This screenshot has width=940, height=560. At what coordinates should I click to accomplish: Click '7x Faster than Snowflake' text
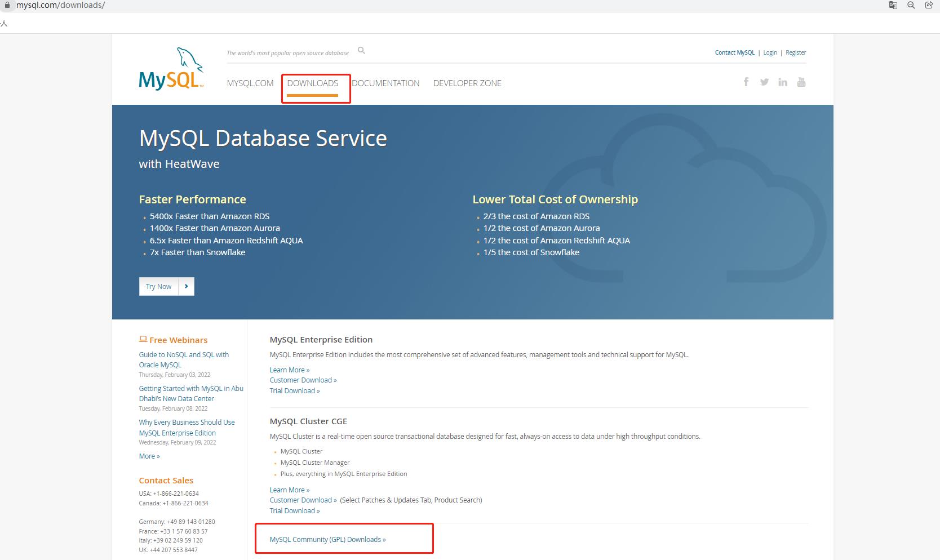point(198,252)
